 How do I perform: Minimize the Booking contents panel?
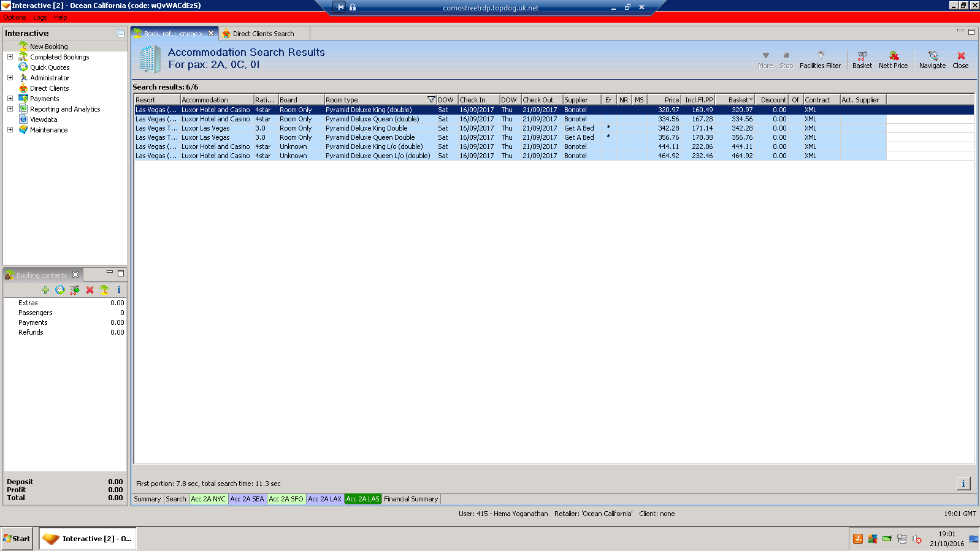coord(110,273)
